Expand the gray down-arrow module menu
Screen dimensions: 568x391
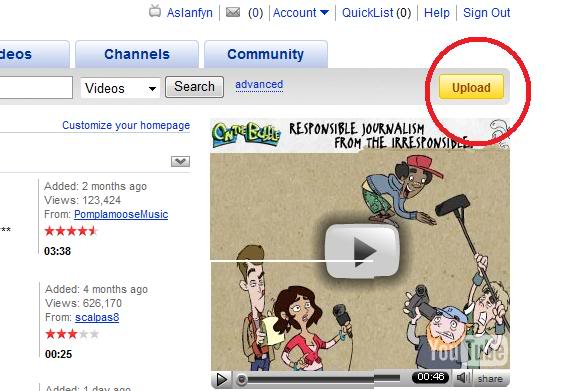point(180,161)
